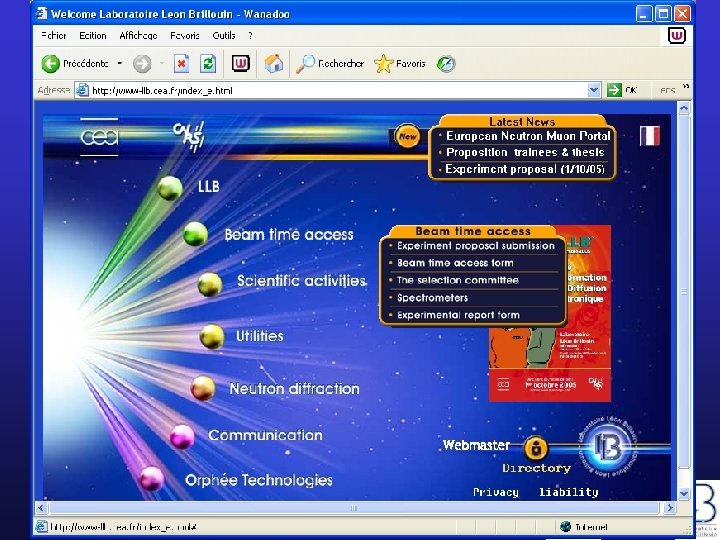Click the CNRS logo
The width and height of the screenshot is (720, 540).
point(188,136)
